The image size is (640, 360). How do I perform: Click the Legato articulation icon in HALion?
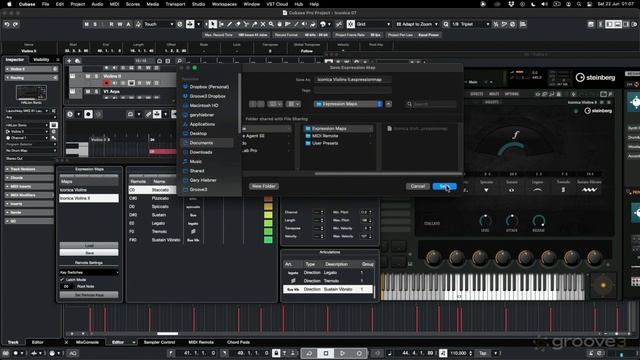538,190
